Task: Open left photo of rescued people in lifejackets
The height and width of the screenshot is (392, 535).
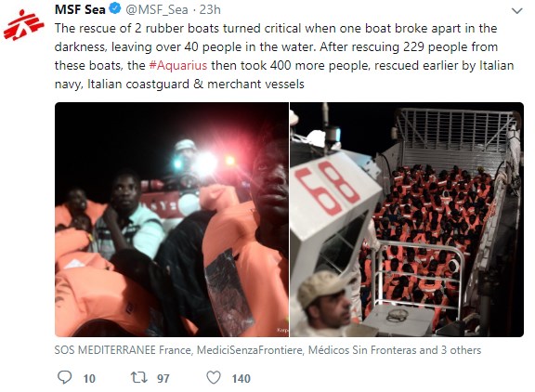Action: click(172, 219)
